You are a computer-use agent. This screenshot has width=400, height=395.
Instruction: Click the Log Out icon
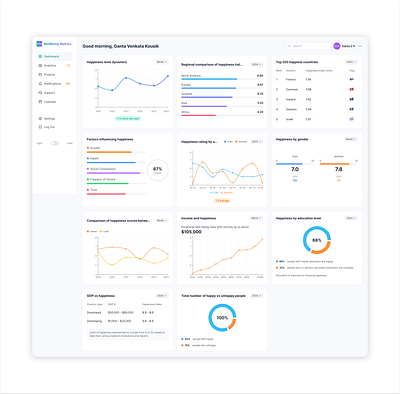(x=40, y=127)
